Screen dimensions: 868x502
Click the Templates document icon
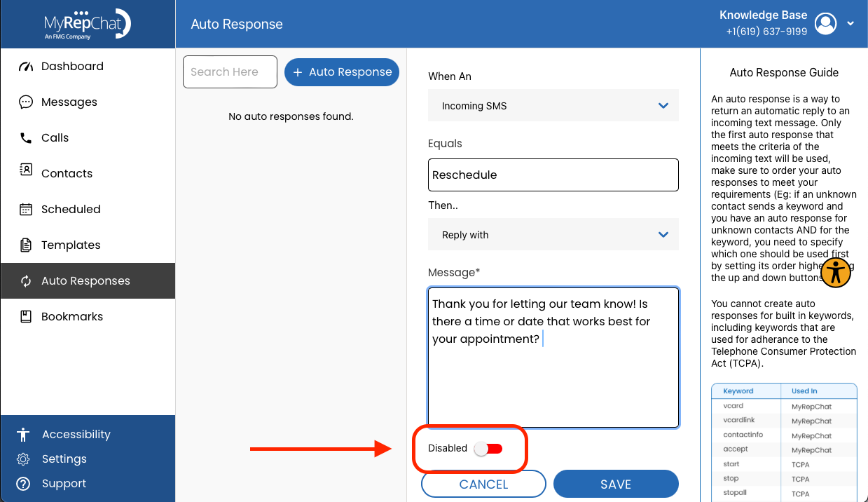coord(26,245)
